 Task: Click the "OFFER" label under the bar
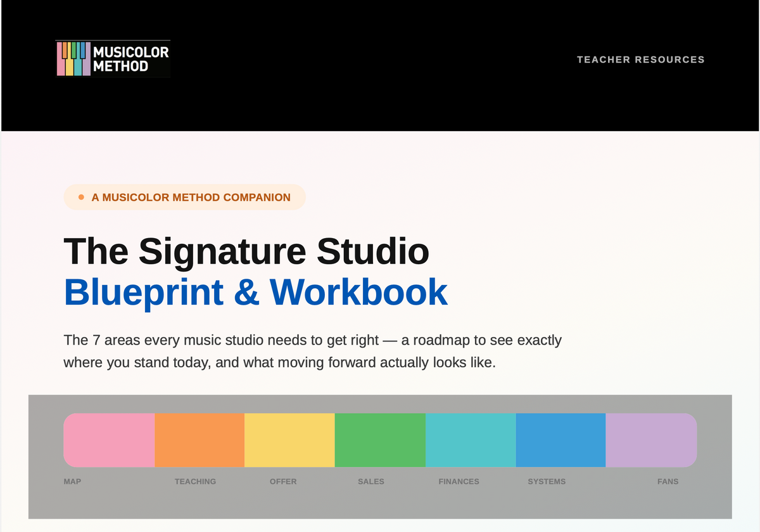(283, 481)
